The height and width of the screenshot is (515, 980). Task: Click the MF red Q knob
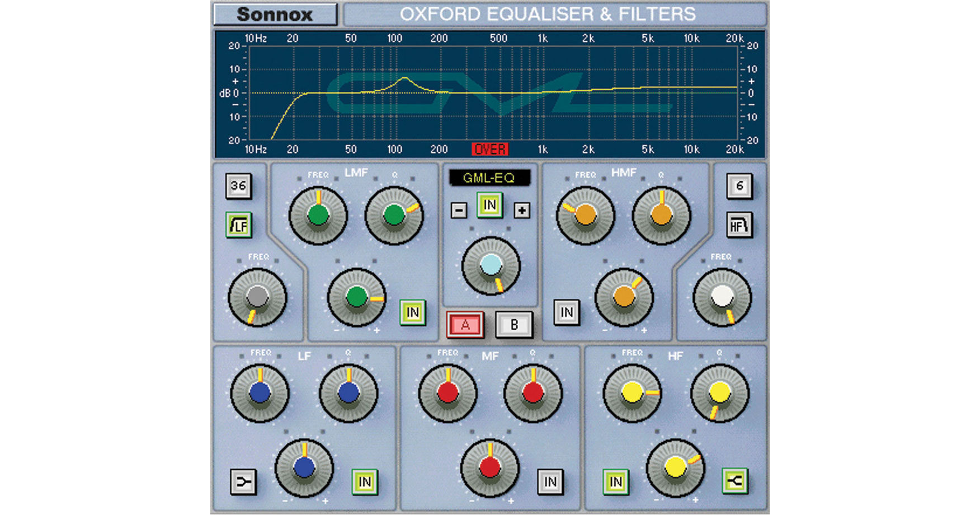click(533, 393)
